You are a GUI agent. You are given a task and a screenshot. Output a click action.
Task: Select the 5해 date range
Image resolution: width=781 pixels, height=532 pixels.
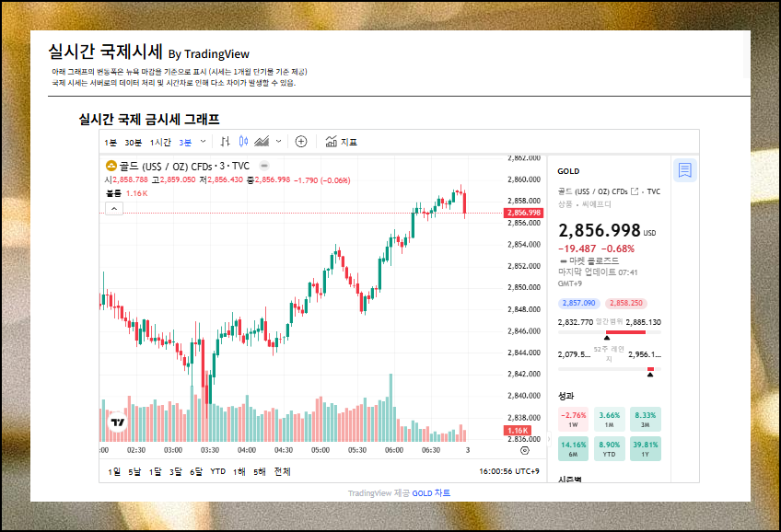[x=260, y=471]
